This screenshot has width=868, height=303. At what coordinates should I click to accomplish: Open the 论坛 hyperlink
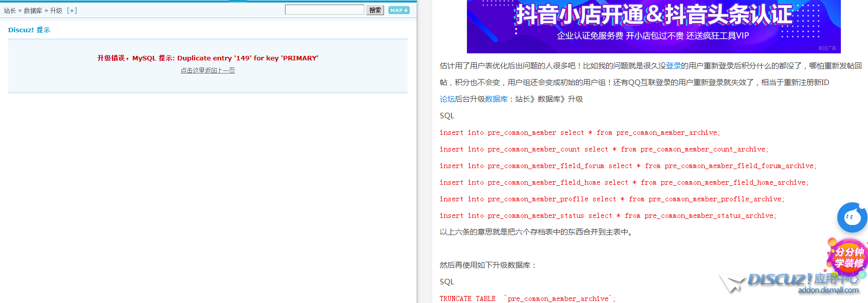[447, 99]
